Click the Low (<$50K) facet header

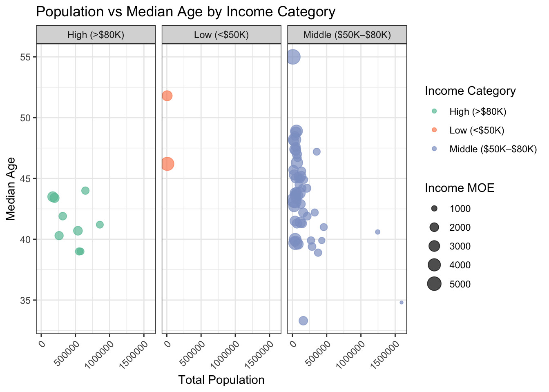pyautogui.click(x=221, y=35)
